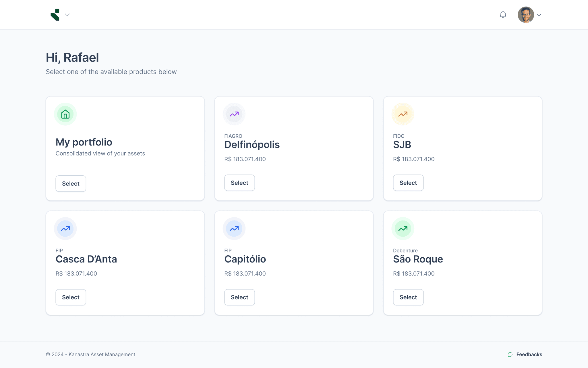Click Rafael's profile avatar photo
Image resolution: width=588 pixels, height=368 pixels.
click(x=526, y=15)
